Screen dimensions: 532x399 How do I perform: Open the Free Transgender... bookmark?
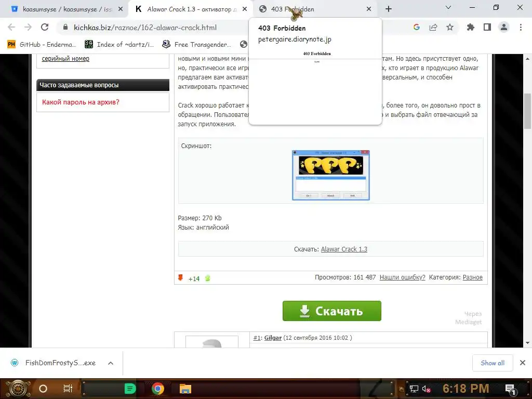[x=196, y=44]
